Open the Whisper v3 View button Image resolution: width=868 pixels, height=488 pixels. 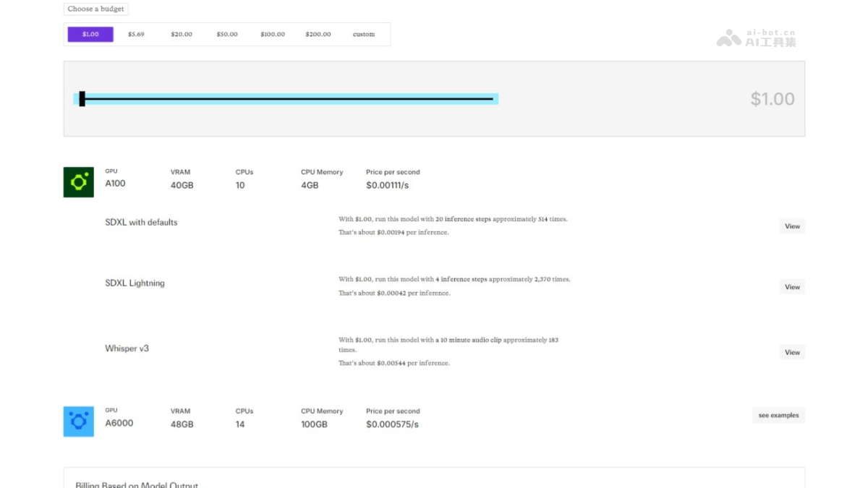792,352
